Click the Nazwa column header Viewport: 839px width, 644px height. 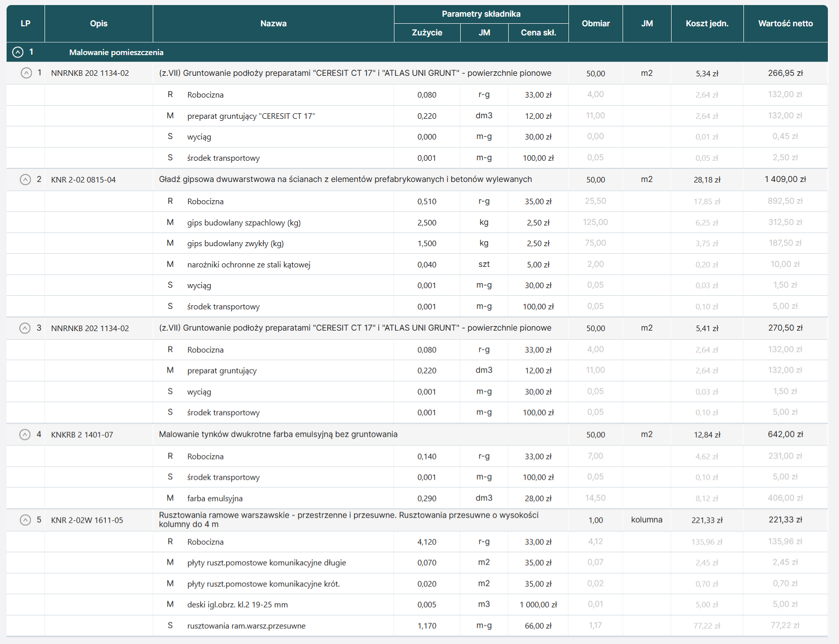point(273,23)
